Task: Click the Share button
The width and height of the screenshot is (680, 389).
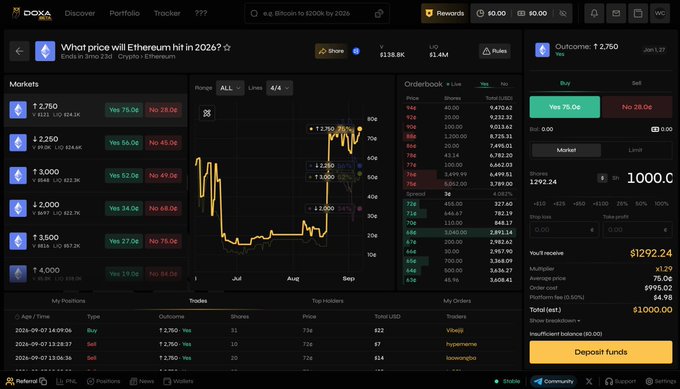Action: (331, 51)
